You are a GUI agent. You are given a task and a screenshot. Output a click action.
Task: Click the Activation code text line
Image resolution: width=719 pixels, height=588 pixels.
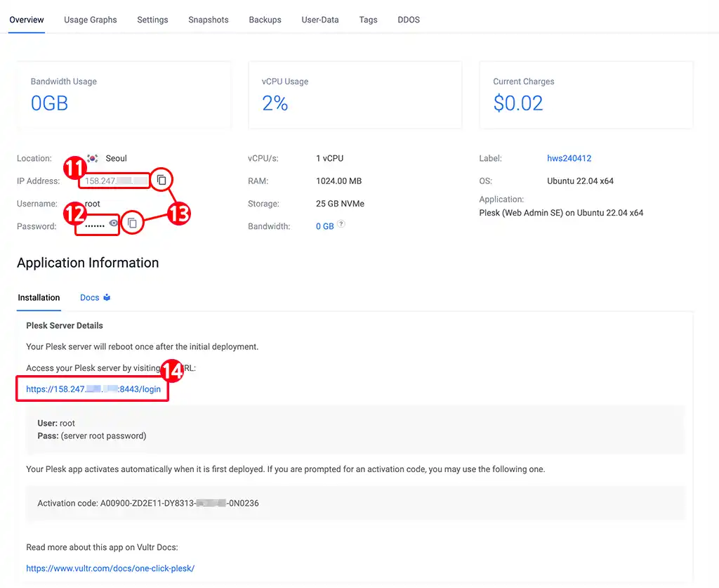[148, 503]
